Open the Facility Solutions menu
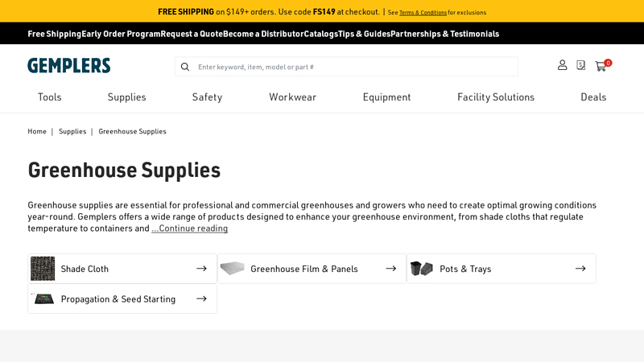 [496, 97]
